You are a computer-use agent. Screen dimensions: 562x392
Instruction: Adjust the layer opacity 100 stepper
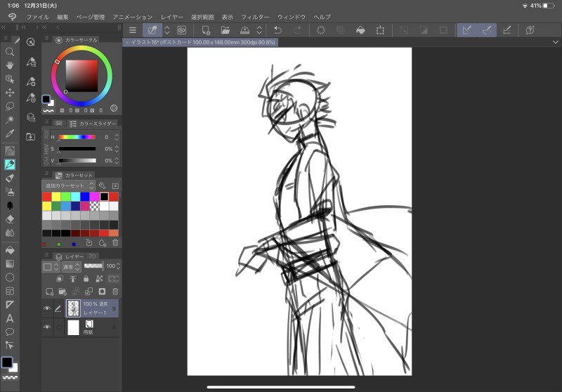coord(118,266)
